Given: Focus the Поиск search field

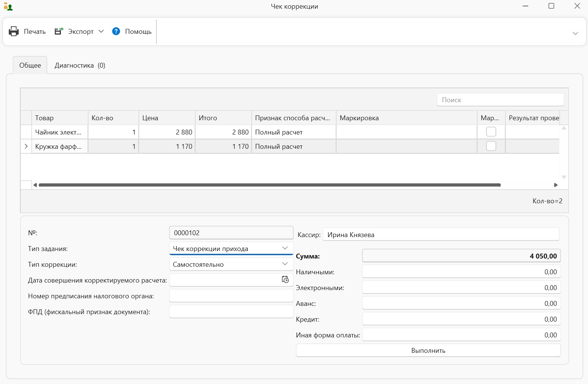Looking at the screenshot, I should tap(500, 100).
